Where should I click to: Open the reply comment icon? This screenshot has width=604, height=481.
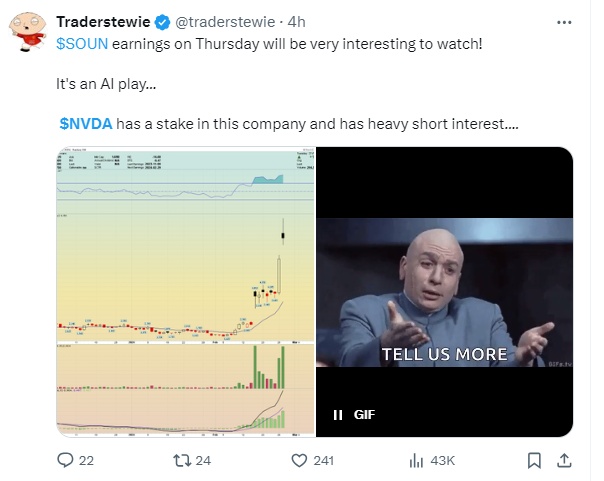(x=65, y=460)
